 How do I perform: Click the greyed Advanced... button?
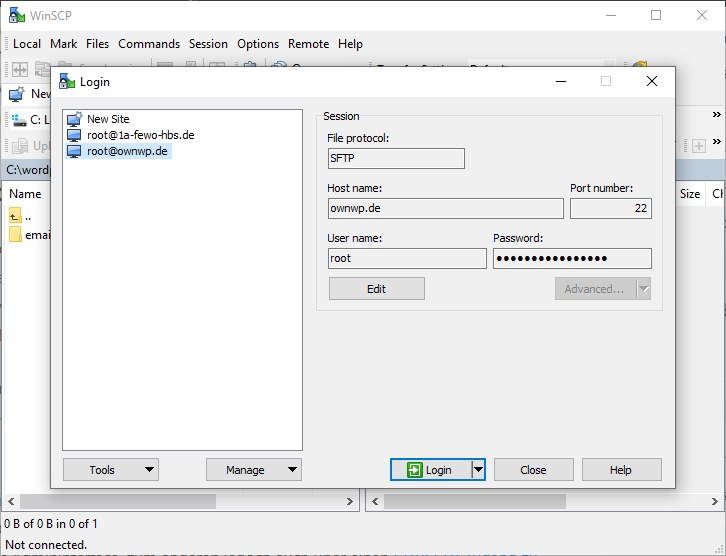(596, 289)
